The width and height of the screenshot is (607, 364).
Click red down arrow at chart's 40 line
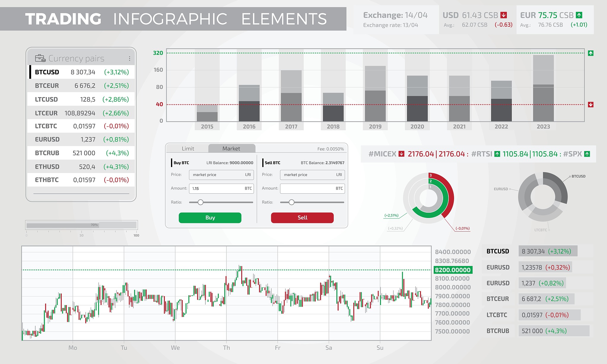click(x=591, y=105)
